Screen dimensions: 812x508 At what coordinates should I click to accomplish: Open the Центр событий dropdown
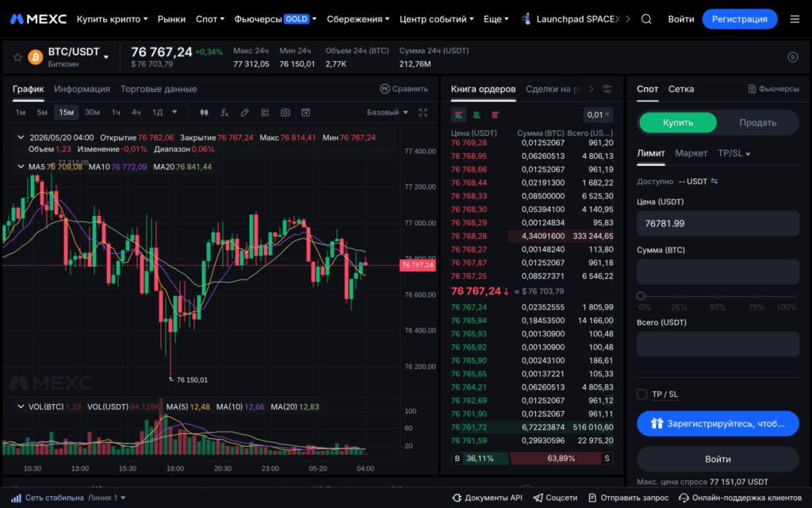pyautogui.click(x=436, y=19)
